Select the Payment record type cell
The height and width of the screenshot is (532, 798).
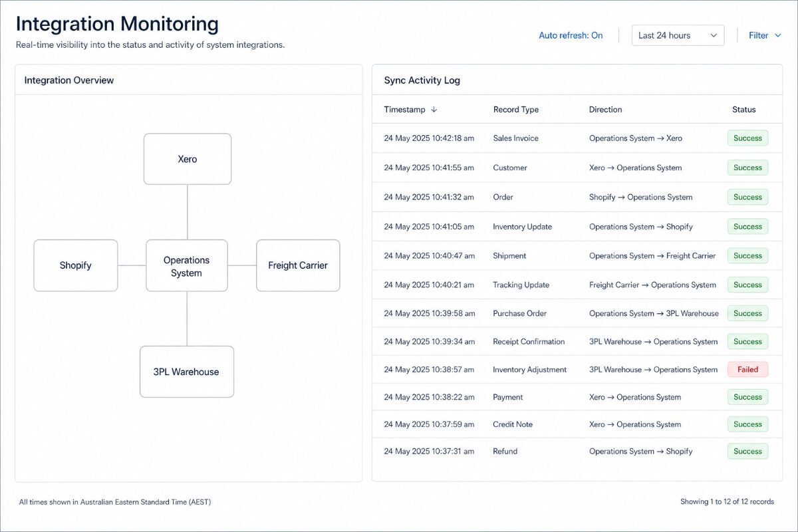pos(507,397)
